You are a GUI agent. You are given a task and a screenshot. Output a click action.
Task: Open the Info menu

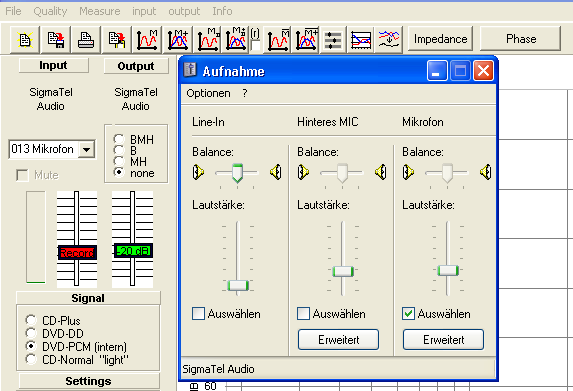222,11
